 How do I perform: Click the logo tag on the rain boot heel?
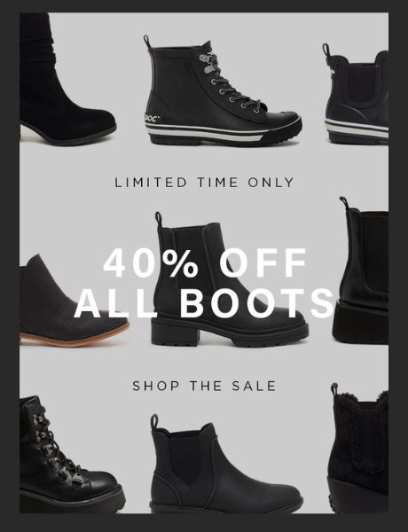153,119
